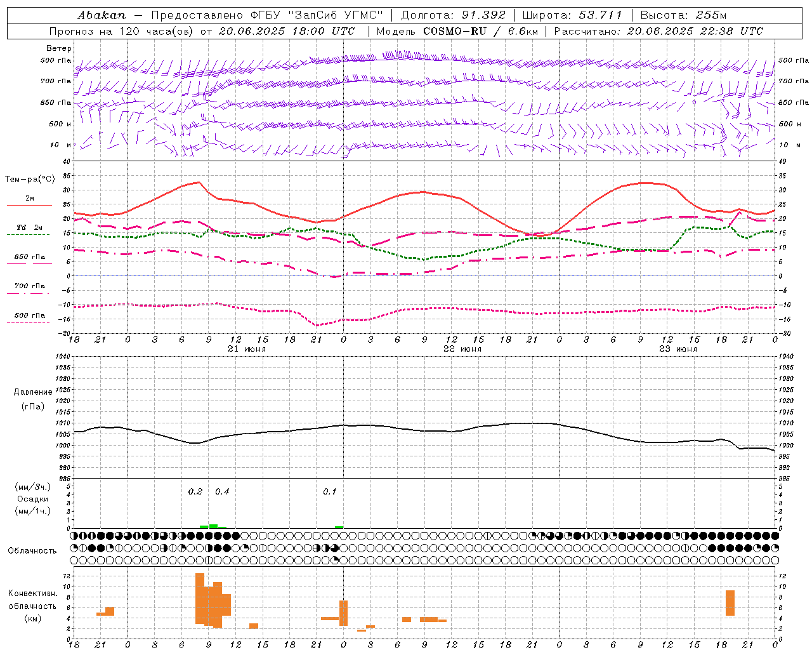Click the "Тем-ра(°C)" axis title

29,180
